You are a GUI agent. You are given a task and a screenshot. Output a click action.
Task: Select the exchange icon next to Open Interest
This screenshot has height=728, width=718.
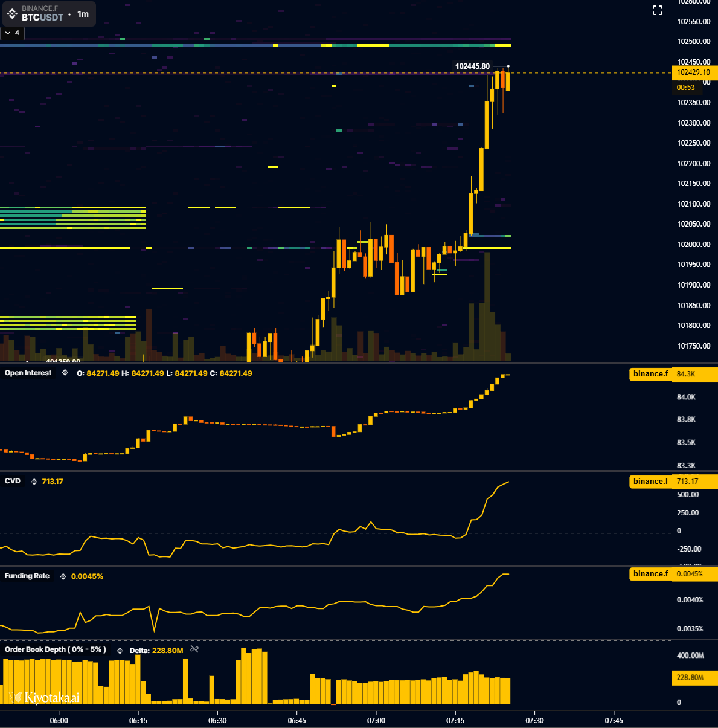[64, 373]
